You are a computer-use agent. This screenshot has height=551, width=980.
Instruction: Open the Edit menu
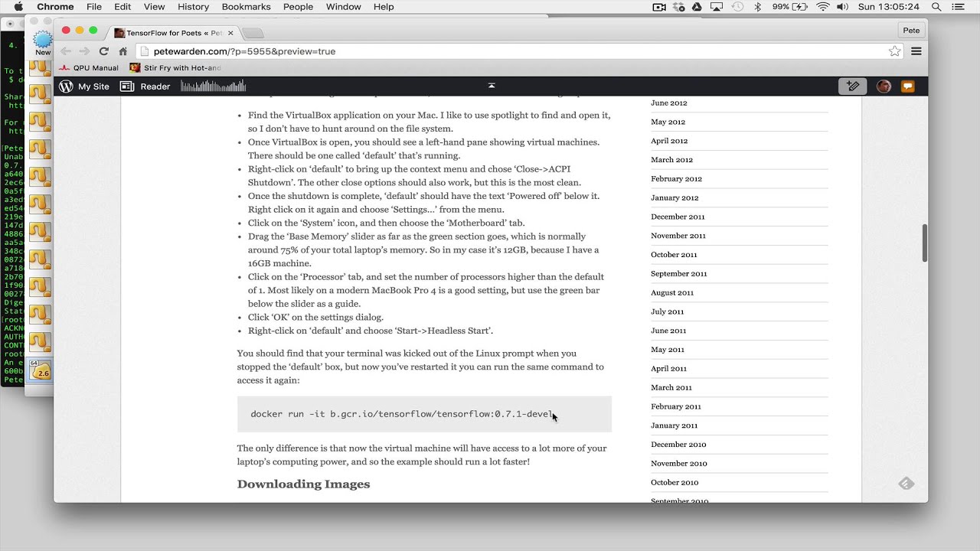pos(122,7)
